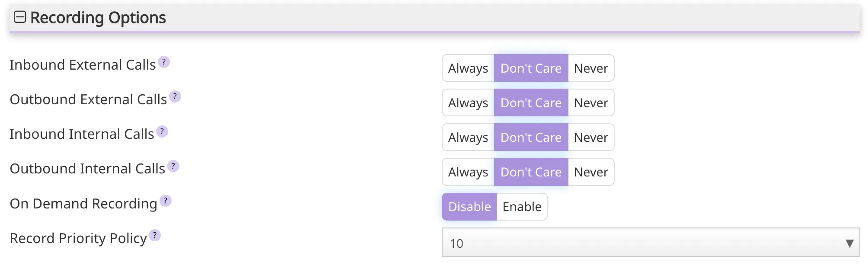Open help for Record Priority Policy
The image size is (868, 269).
click(154, 235)
